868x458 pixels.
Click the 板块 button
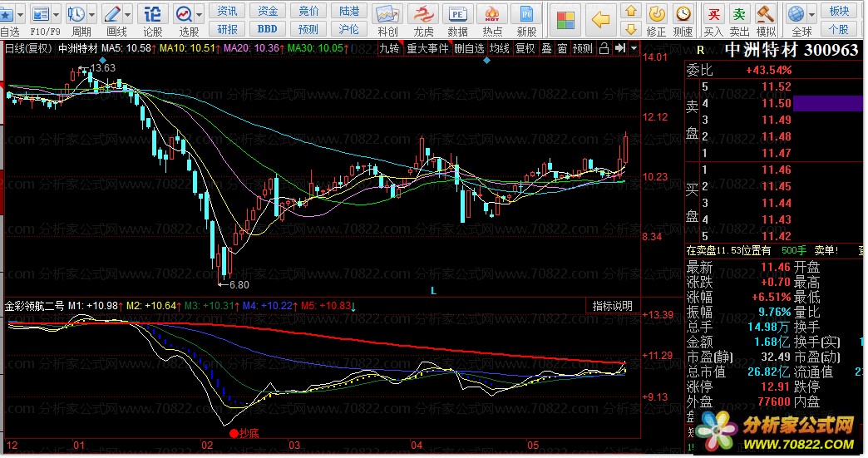click(x=839, y=11)
